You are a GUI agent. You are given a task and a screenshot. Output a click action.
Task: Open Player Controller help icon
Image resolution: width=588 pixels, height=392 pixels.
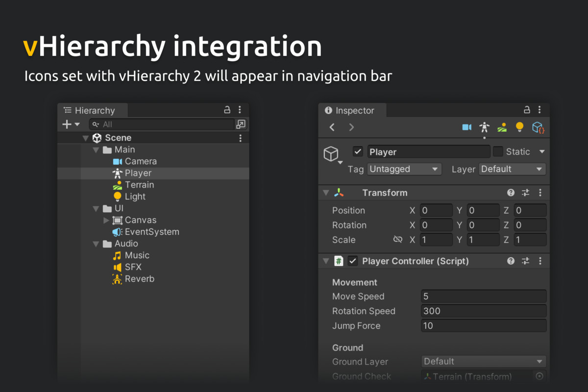(511, 261)
